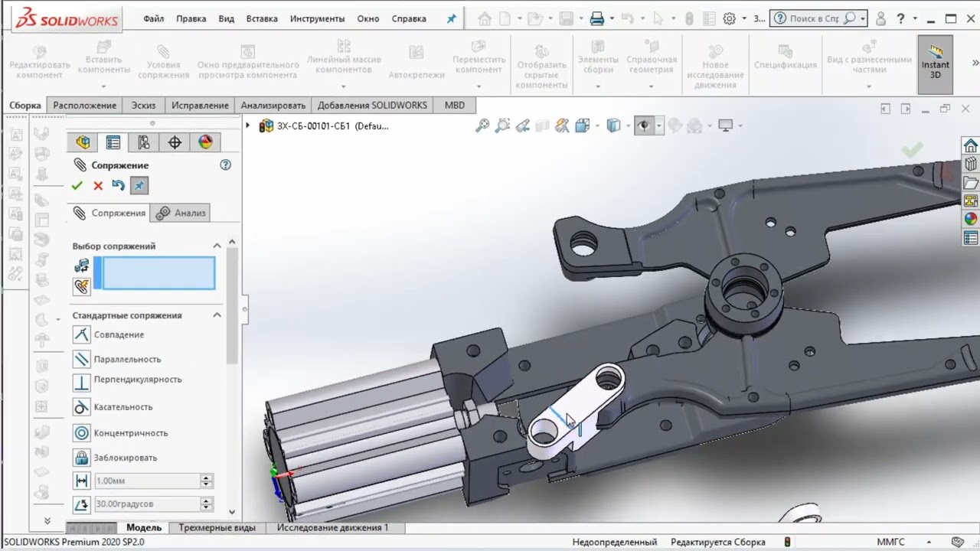Open the DimXpertManager crosshair tab icon
Screen dimensions: 980x551
(175, 142)
